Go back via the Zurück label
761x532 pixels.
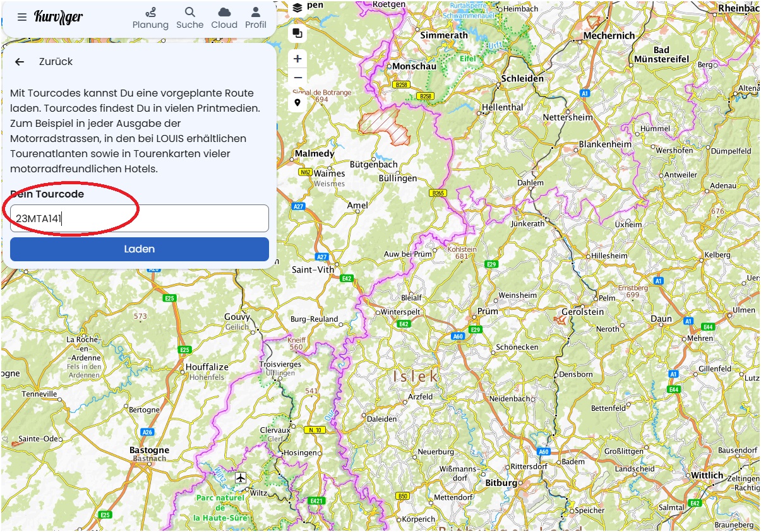(56, 62)
